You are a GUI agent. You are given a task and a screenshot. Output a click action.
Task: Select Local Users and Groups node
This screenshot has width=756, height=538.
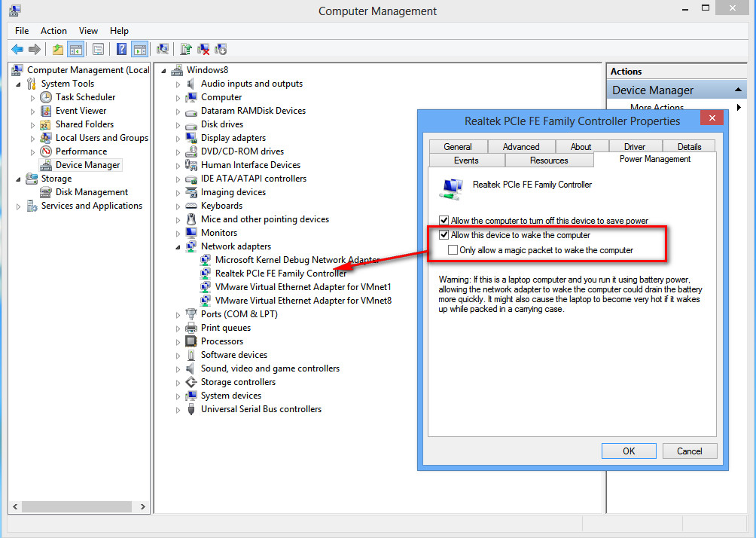102,138
